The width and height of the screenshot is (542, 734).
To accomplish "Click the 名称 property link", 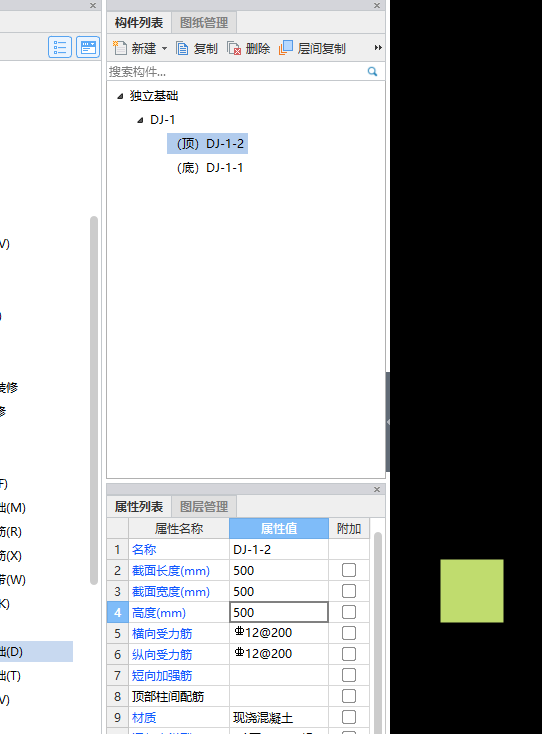I will point(144,550).
